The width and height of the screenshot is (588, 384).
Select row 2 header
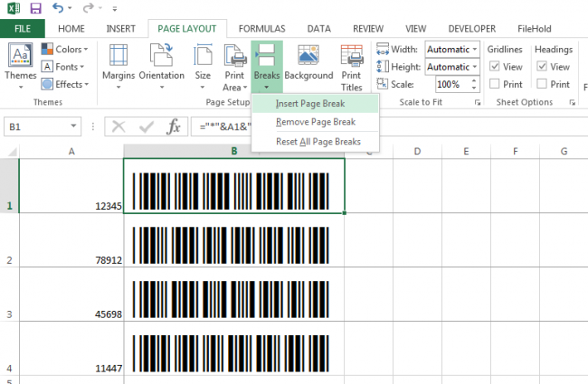pos(9,239)
